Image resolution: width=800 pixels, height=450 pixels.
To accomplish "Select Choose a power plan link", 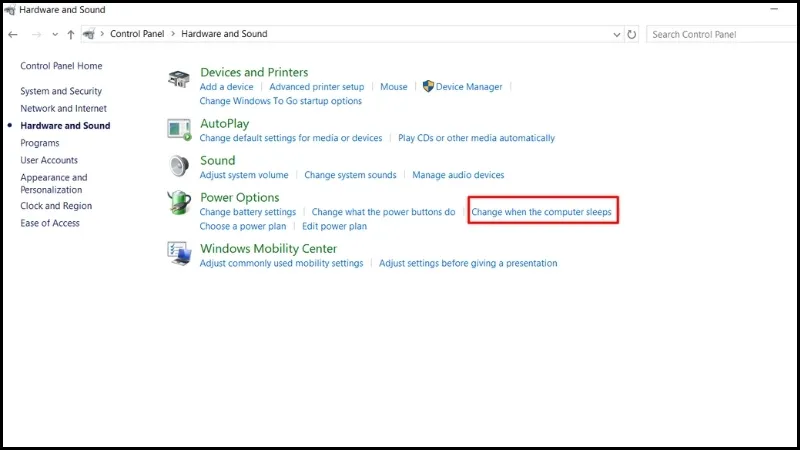I will point(242,226).
